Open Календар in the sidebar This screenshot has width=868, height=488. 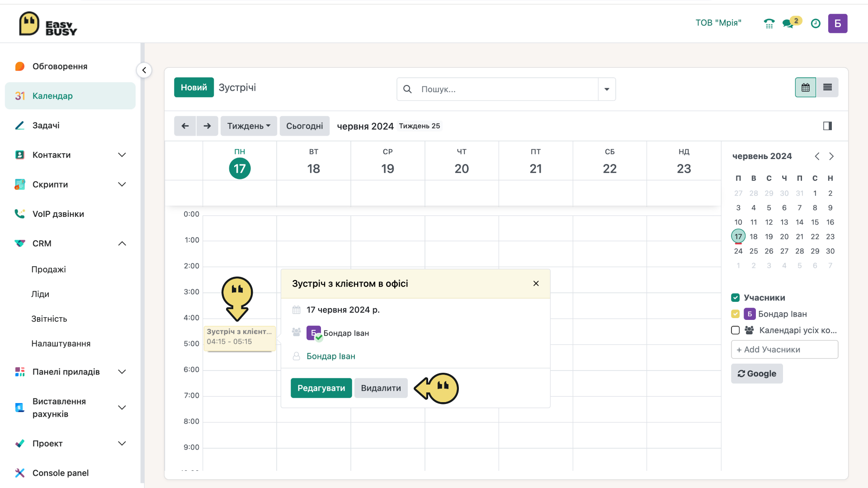click(70, 96)
